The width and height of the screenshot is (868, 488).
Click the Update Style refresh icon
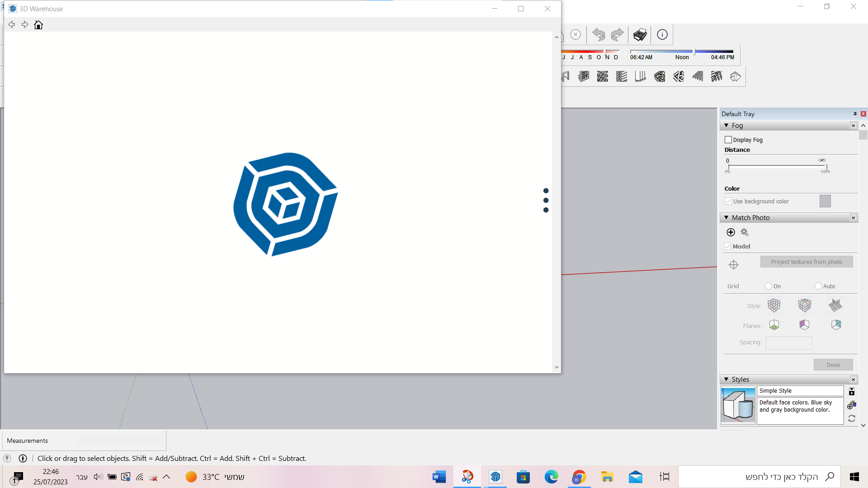tap(852, 418)
